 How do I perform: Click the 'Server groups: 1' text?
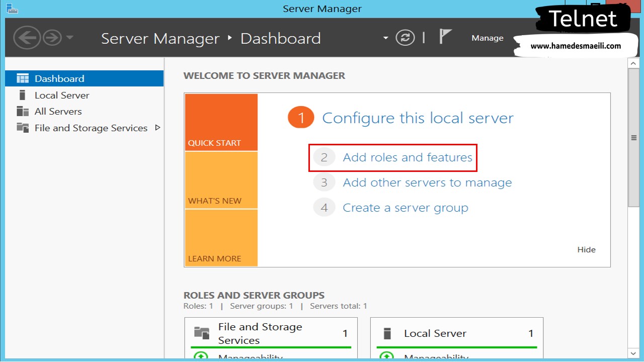pyautogui.click(x=262, y=306)
